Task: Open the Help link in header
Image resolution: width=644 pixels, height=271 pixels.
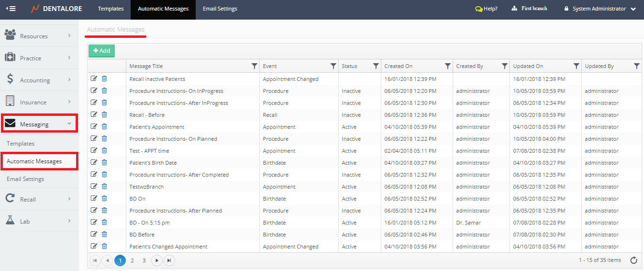Action: [x=486, y=9]
